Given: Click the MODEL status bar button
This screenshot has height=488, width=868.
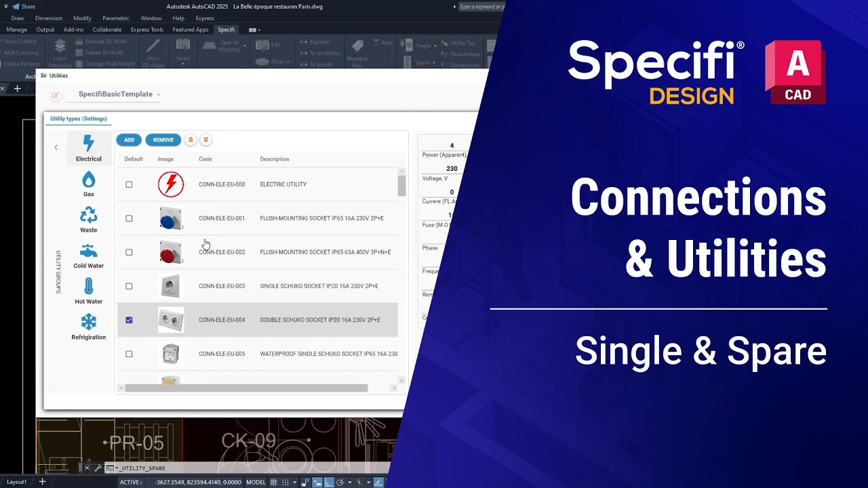Looking at the screenshot, I should (256, 482).
